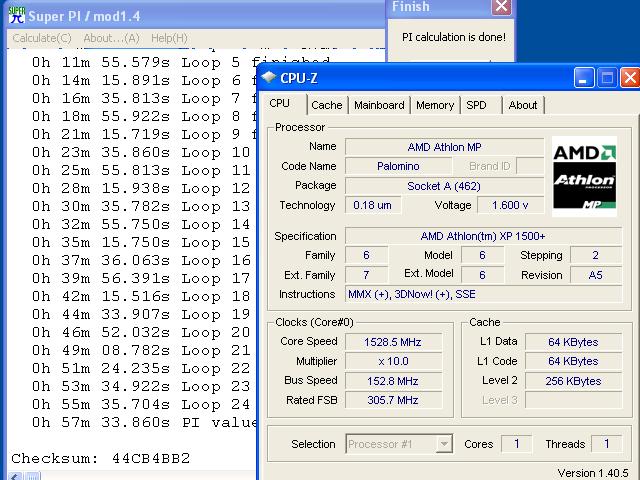Click the Instructions field MMX (+), 3DNow! (+), SSE
640x480 pixels.
click(483, 294)
